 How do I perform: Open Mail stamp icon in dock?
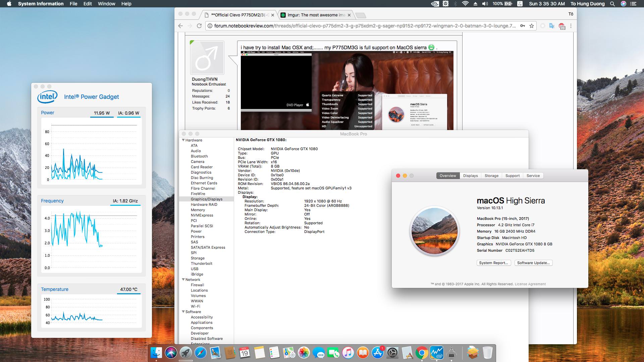point(215,353)
